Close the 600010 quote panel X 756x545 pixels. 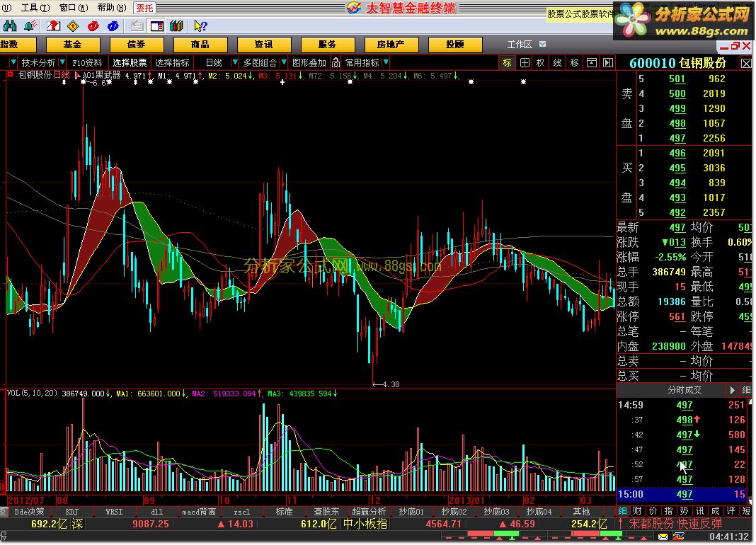click(x=746, y=63)
